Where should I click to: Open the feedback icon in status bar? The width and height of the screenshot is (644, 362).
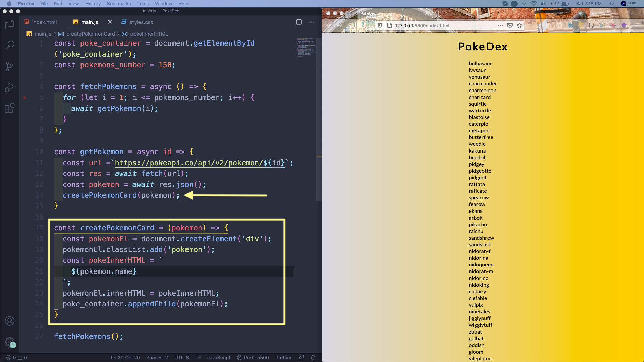pyautogui.click(x=301, y=358)
